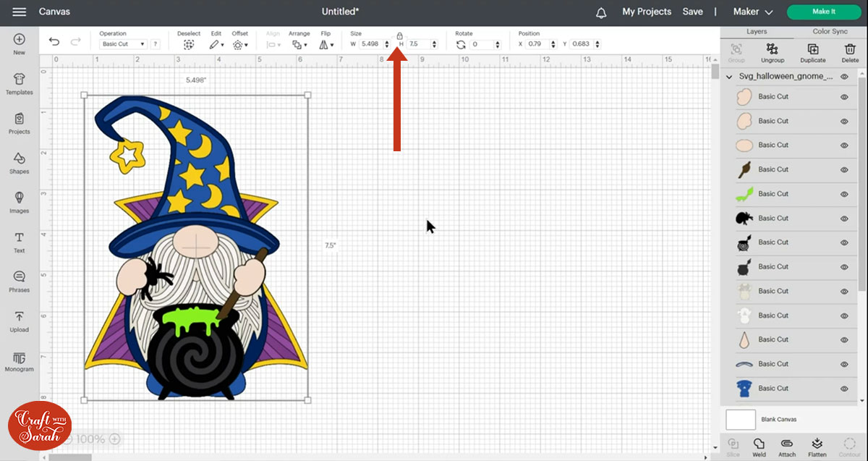Open the Shapes tool

19,162
